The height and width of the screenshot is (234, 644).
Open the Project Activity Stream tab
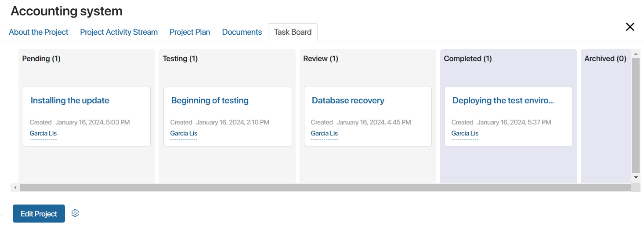pos(119,32)
